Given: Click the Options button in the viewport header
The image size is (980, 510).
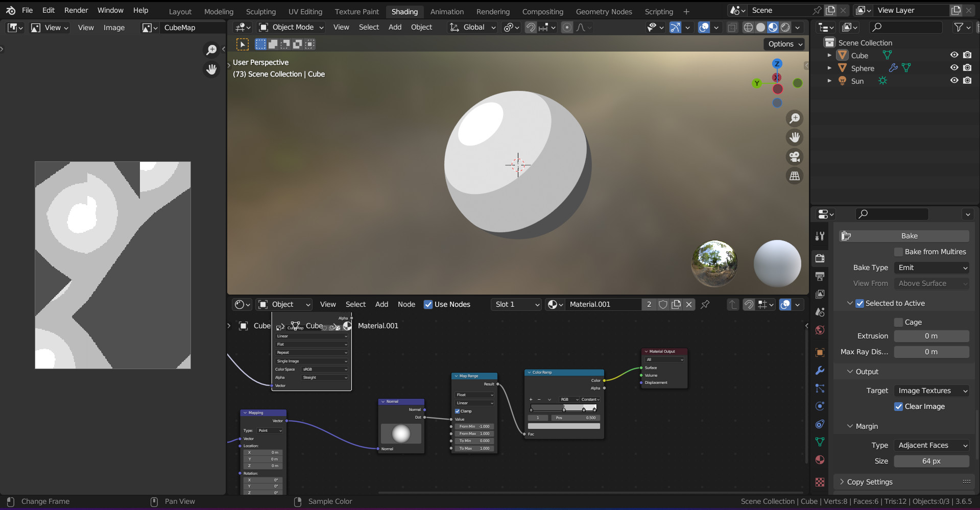Looking at the screenshot, I should tap(784, 44).
